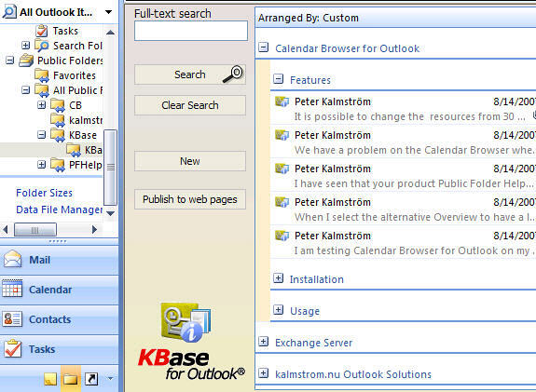This screenshot has height=392, width=536.
Task: Click the Calendar grid icon
Action: pos(12,289)
